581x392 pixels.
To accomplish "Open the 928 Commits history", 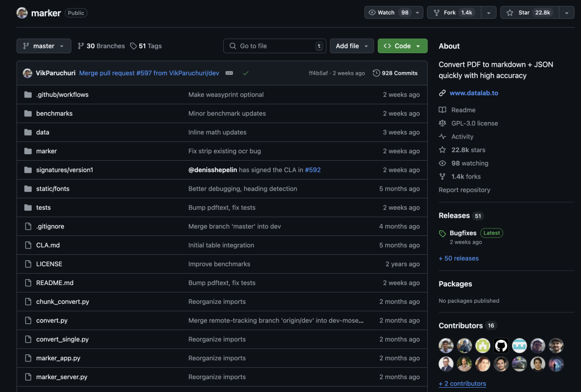I will coord(395,73).
